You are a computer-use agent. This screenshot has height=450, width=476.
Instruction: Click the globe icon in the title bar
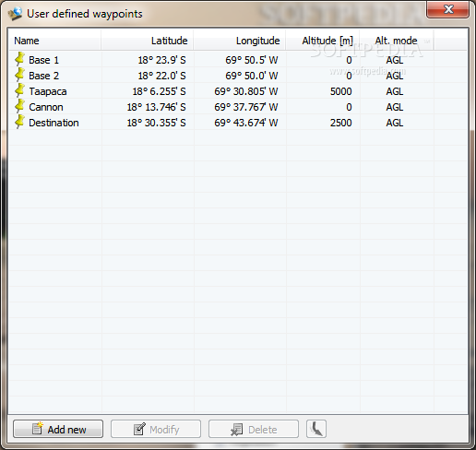tap(15, 14)
